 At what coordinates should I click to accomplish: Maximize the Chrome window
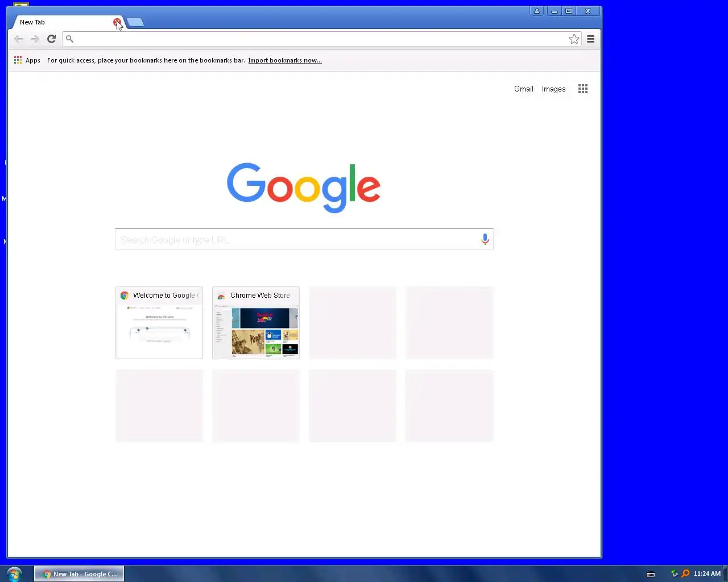coord(569,11)
